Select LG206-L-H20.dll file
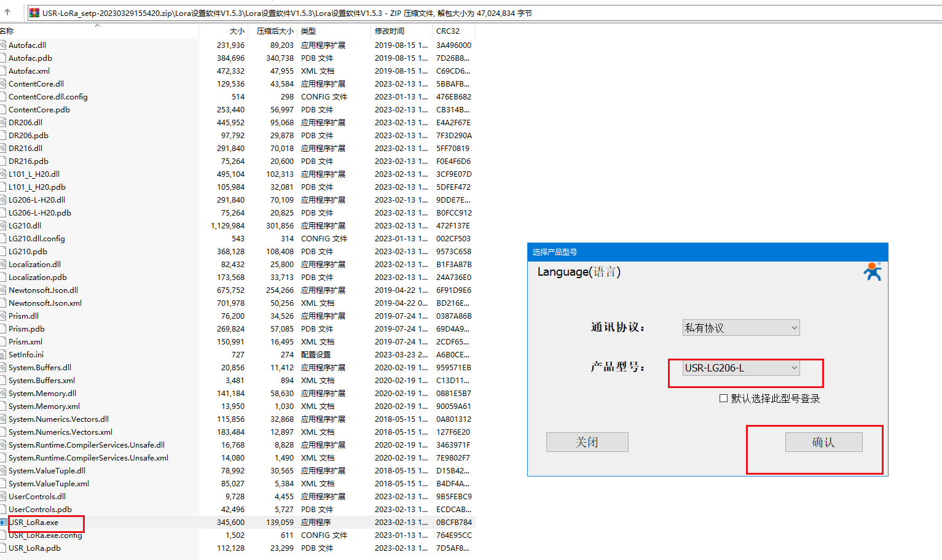The width and height of the screenshot is (942, 560). click(37, 200)
